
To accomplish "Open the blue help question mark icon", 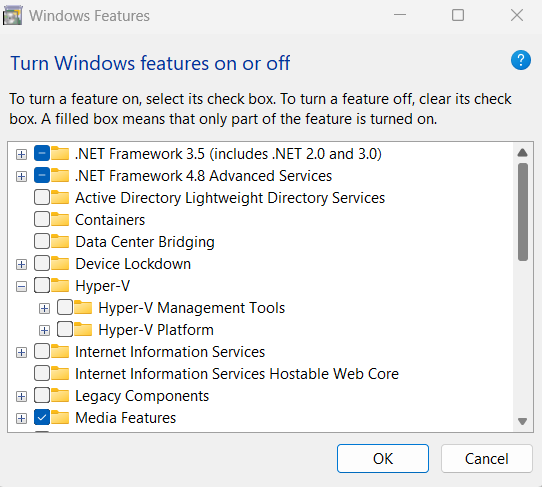I will pyautogui.click(x=521, y=60).
